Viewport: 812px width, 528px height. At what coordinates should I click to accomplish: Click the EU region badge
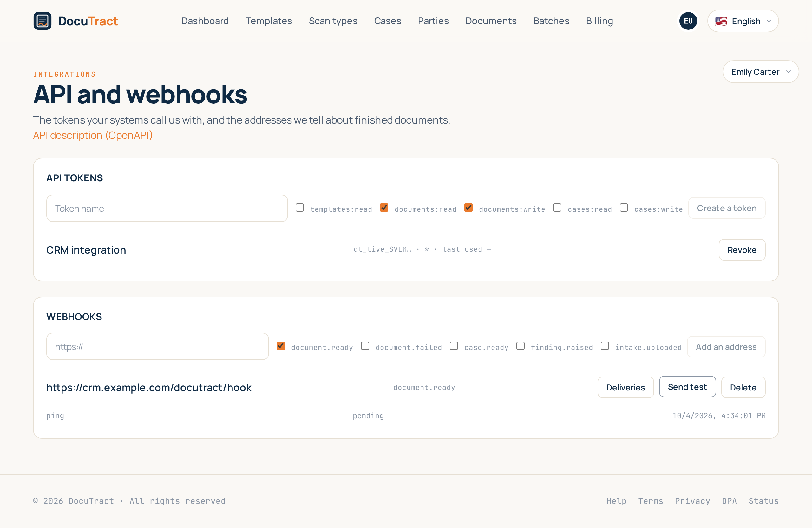pos(688,21)
